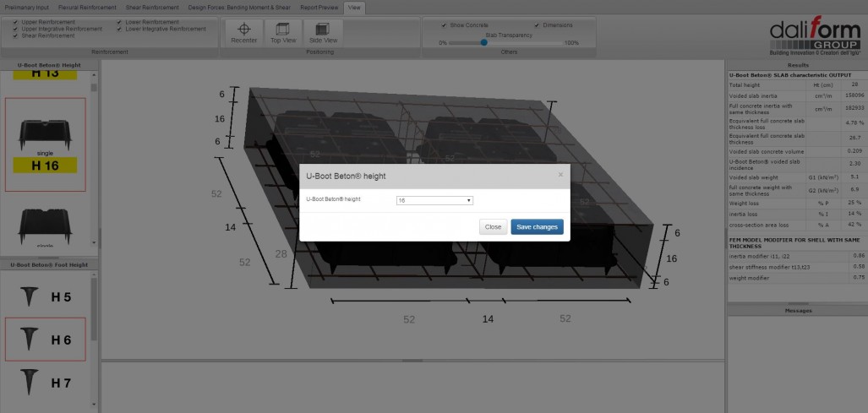Adjust the Slab Transparency slider handle
Viewport: 868px width, 413px height.
(483, 42)
